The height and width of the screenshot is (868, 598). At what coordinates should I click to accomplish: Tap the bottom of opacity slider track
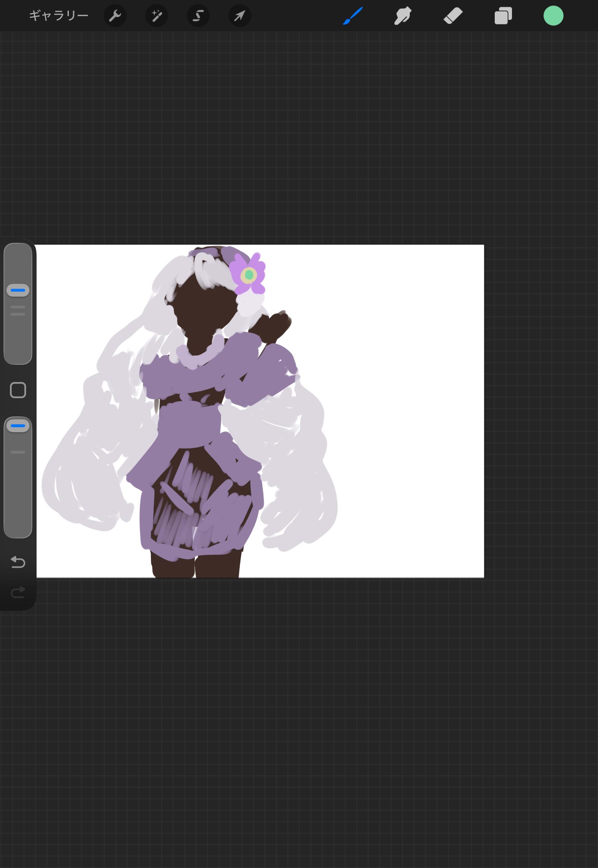point(18,521)
